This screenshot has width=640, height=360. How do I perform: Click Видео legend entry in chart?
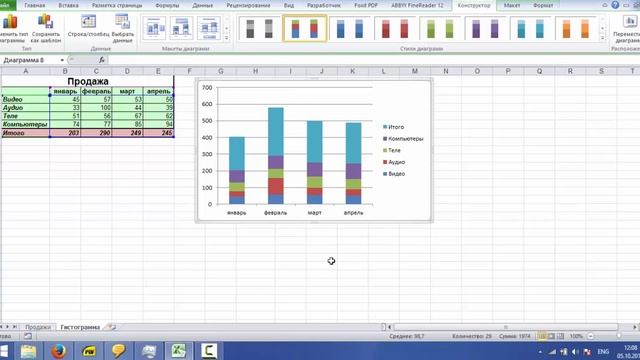pyautogui.click(x=394, y=174)
